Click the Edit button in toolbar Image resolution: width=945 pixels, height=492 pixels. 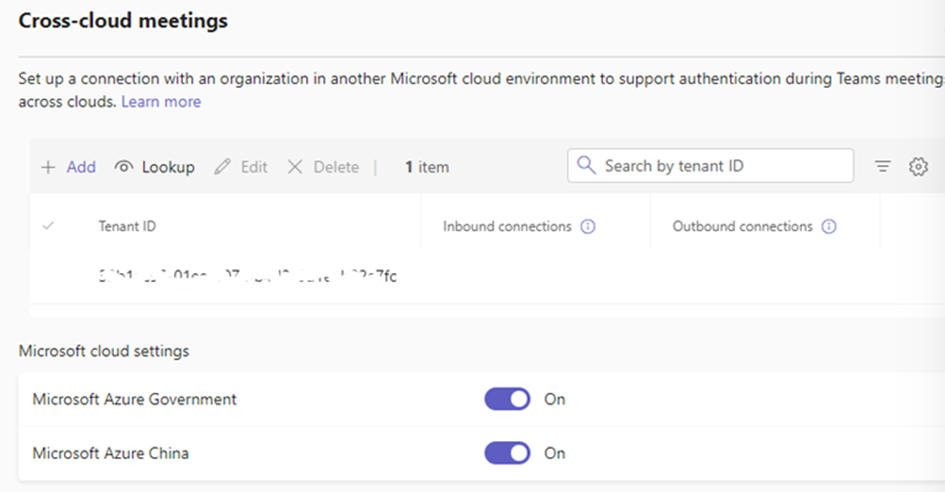240,167
